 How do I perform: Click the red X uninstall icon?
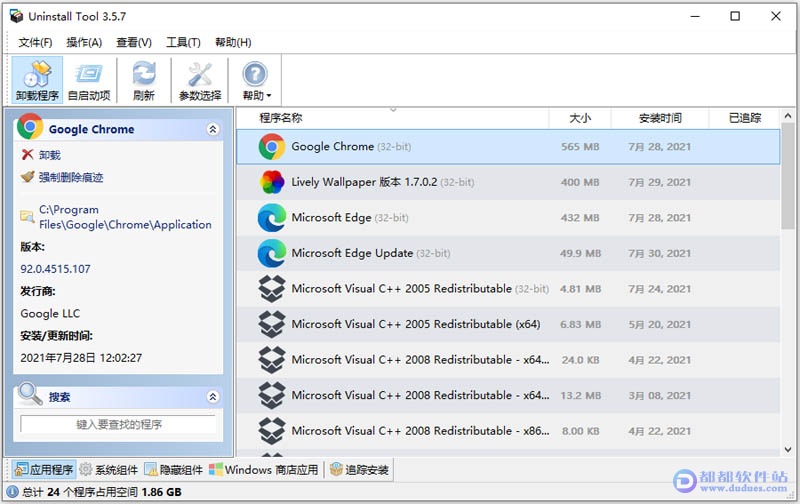tap(27, 155)
